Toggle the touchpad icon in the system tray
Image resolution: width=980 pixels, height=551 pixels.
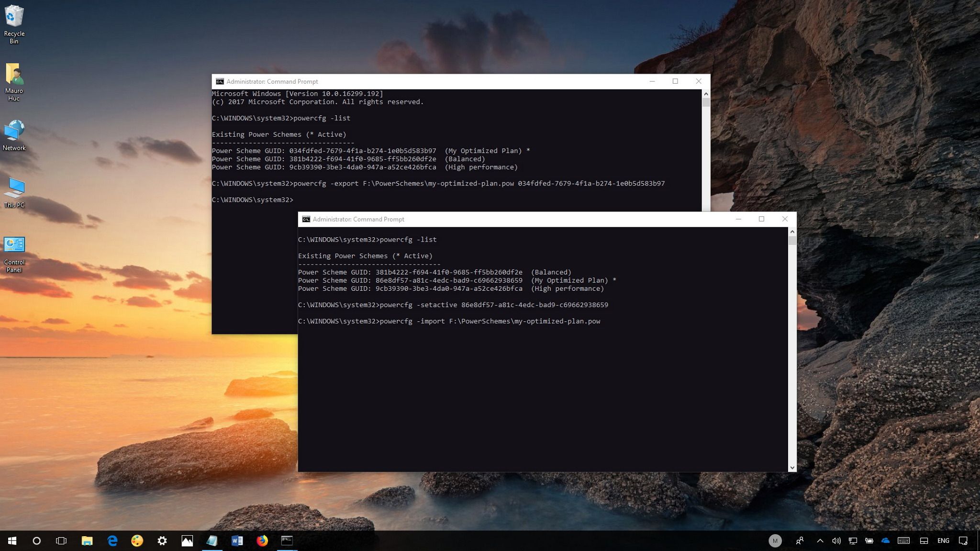tap(924, 541)
